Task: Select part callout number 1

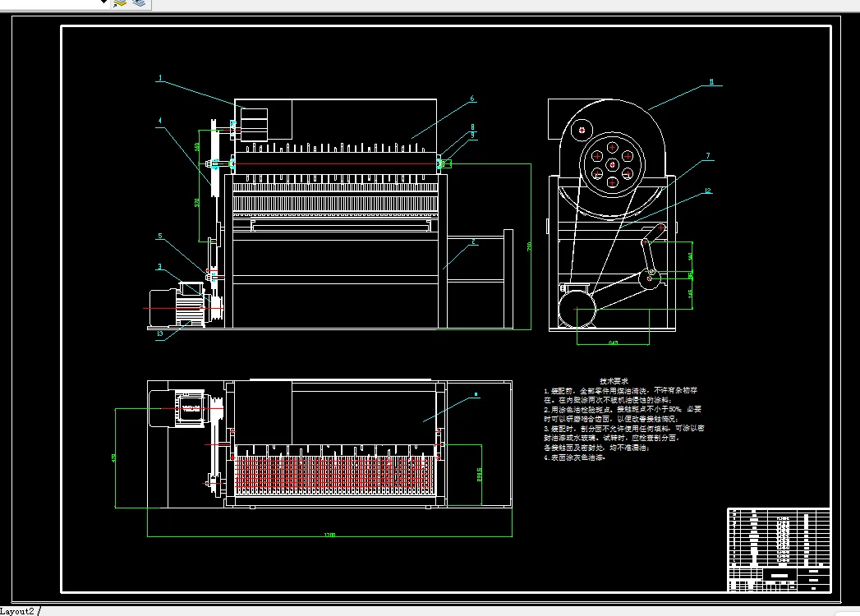Action: click(160, 79)
